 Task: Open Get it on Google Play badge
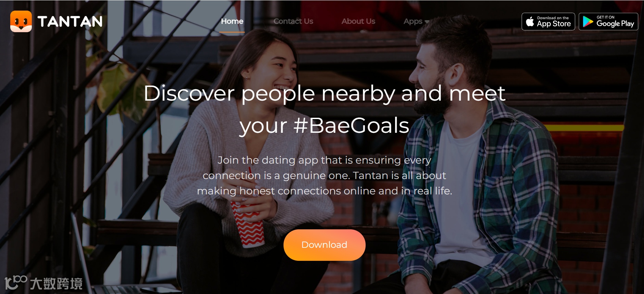(x=608, y=22)
